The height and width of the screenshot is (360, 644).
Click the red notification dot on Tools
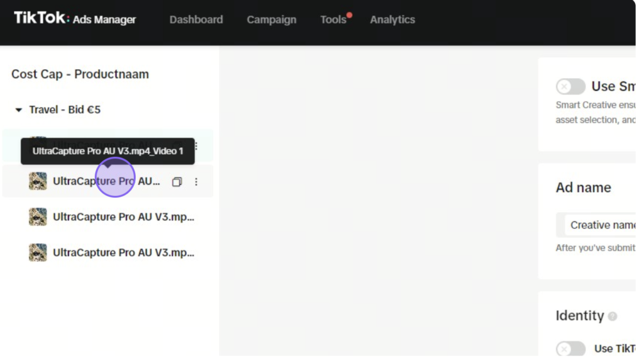tap(349, 15)
